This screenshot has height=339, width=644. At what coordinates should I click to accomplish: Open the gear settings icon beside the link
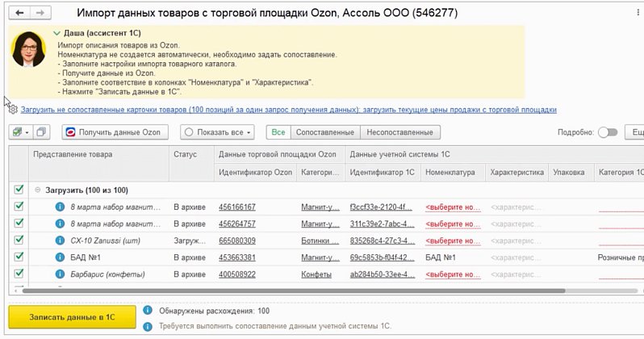click(13, 110)
